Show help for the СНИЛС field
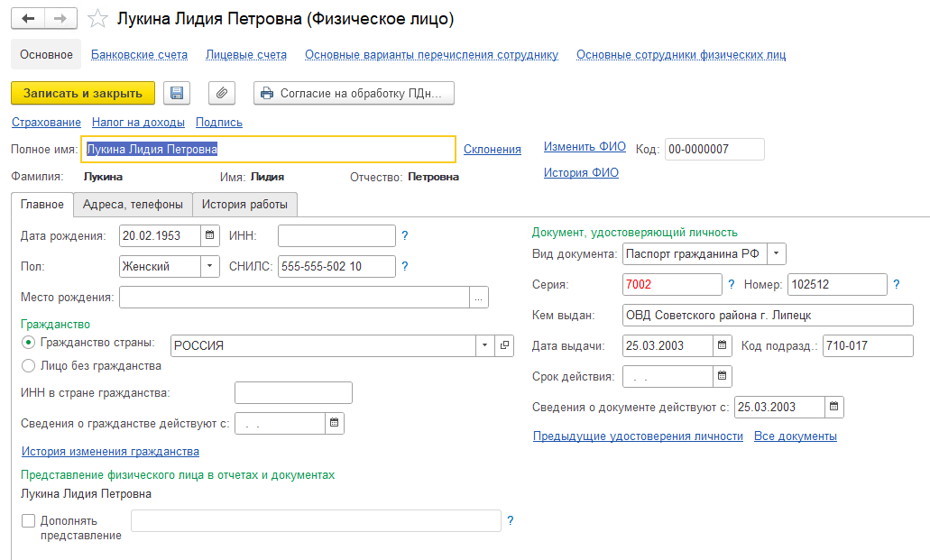Screen dimensions: 930x560 [x=404, y=266]
